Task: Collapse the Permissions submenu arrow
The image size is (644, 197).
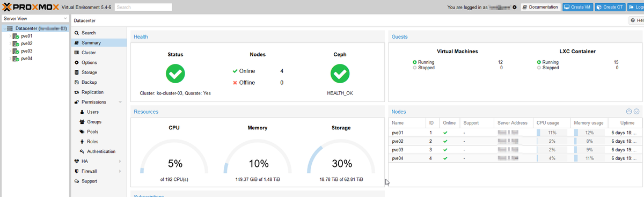Action: pyautogui.click(x=120, y=102)
